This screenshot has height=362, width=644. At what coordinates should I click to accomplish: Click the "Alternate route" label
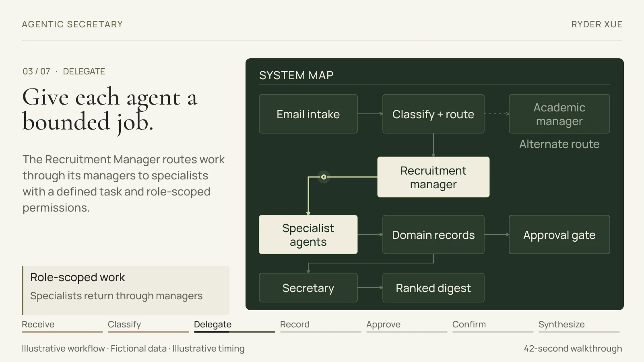point(559,144)
